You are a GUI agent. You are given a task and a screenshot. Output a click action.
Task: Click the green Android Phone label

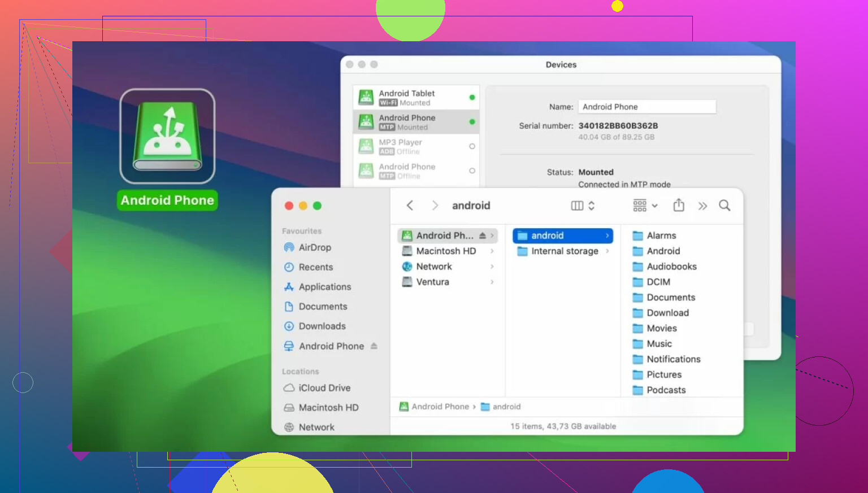pos(167,200)
